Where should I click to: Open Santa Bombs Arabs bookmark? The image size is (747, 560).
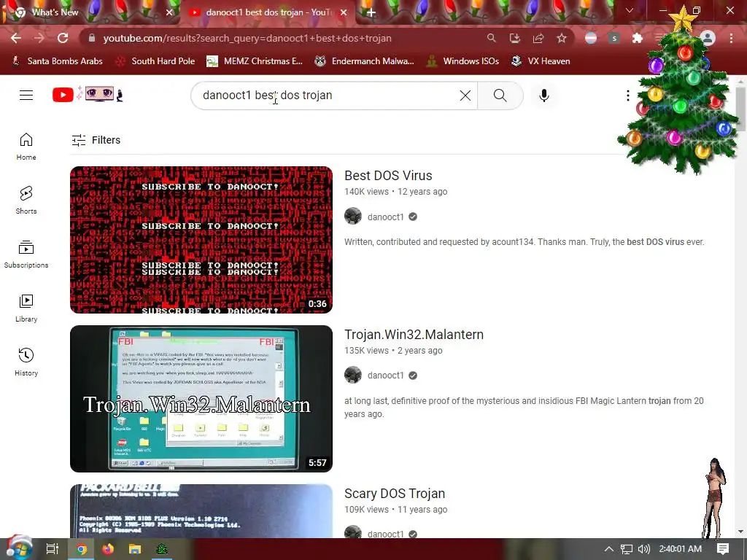click(57, 61)
